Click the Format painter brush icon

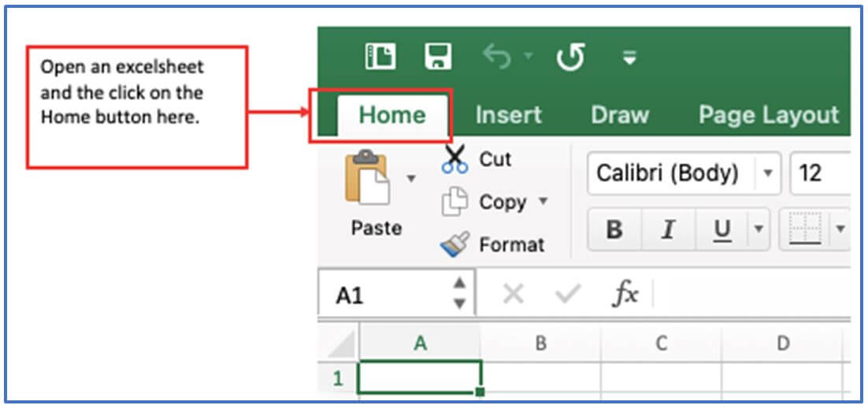point(454,244)
